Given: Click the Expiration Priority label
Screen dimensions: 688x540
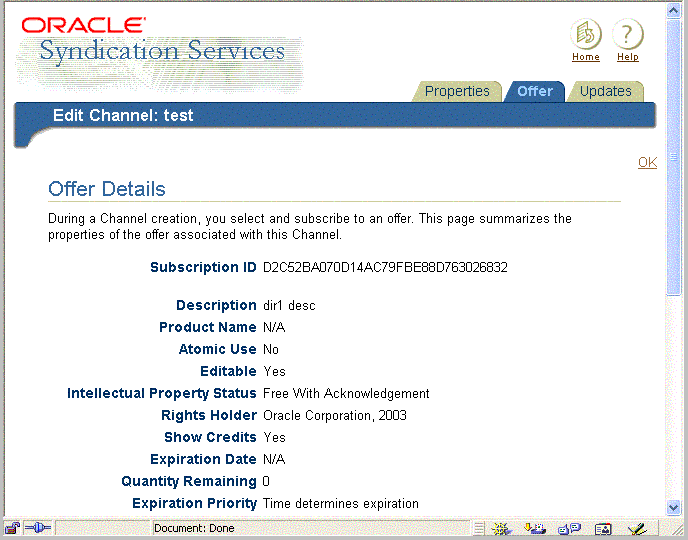Looking at the screenshot, I should pos(194,503).
